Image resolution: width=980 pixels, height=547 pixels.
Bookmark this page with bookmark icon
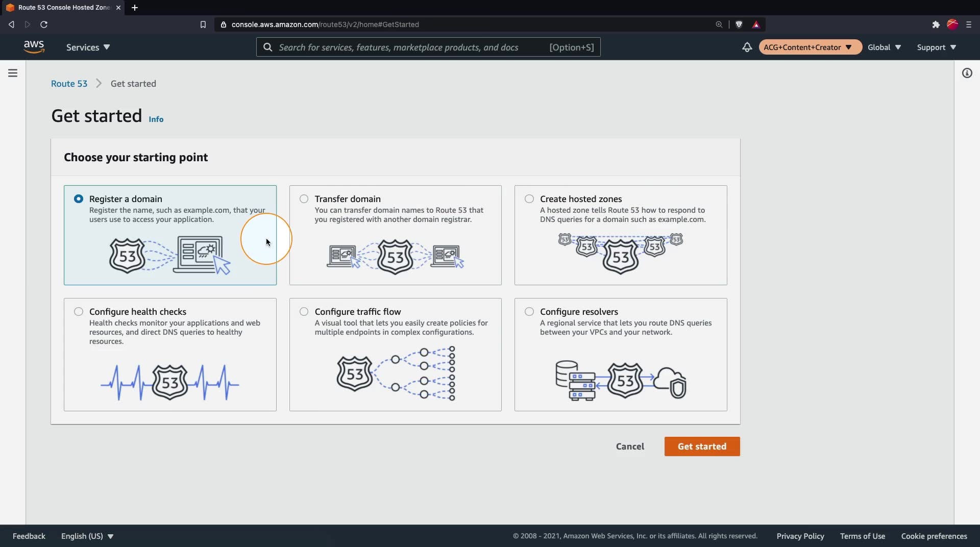(x=203, y=24)
